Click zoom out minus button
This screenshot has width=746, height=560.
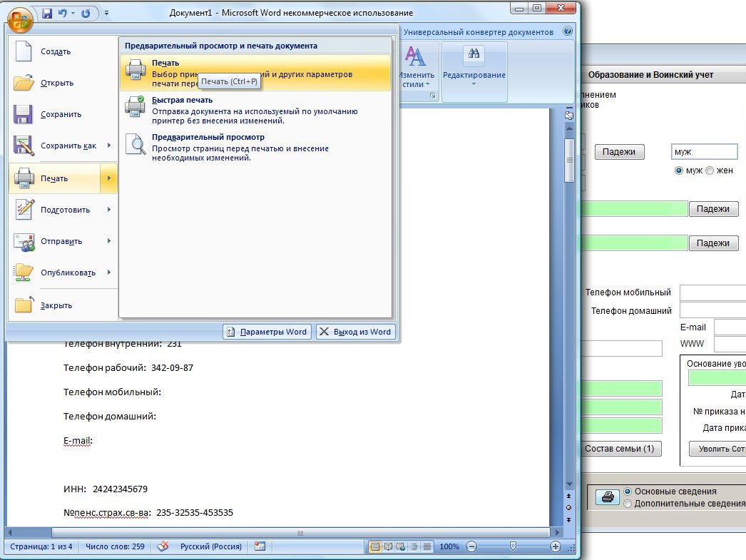click(x=471, y=546)
